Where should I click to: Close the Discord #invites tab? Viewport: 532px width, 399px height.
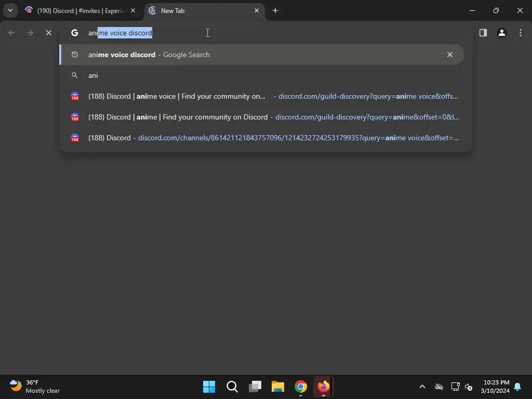[133, 10]
